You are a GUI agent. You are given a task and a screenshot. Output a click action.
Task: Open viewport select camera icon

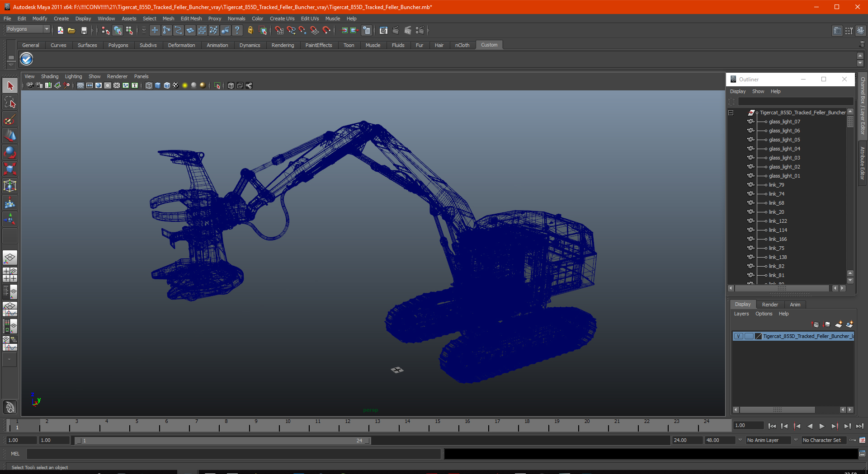30,85
